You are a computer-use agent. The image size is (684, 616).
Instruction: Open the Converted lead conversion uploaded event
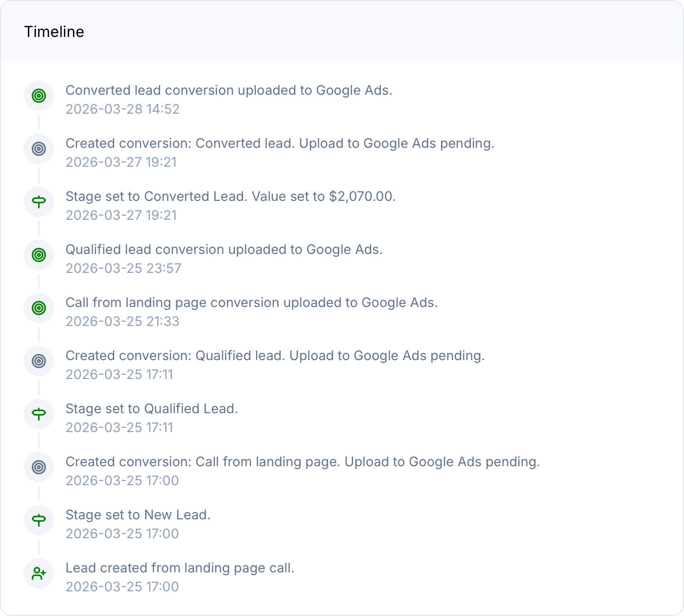click(x=229, y=91)
